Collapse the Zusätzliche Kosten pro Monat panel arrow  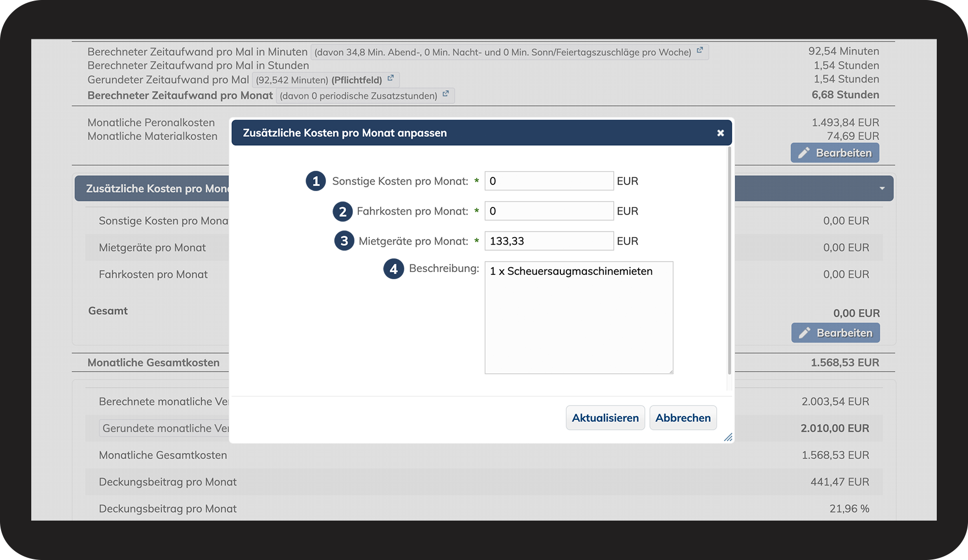pyautogui.click(x=882, y=189)
